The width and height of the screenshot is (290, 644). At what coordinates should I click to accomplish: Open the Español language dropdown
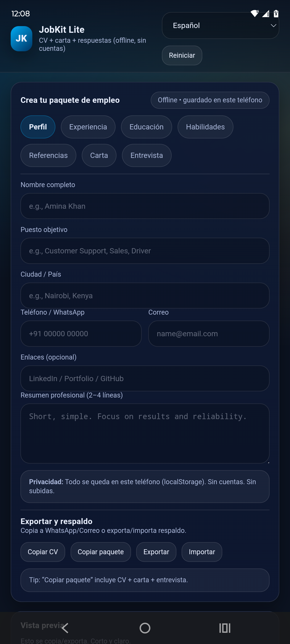click(220, 25)
